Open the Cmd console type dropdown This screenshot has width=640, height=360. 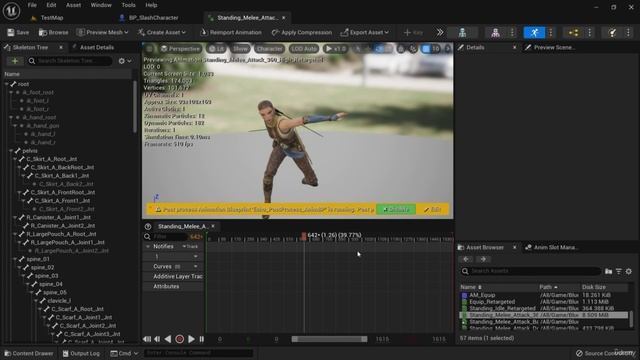pos(124,353)
